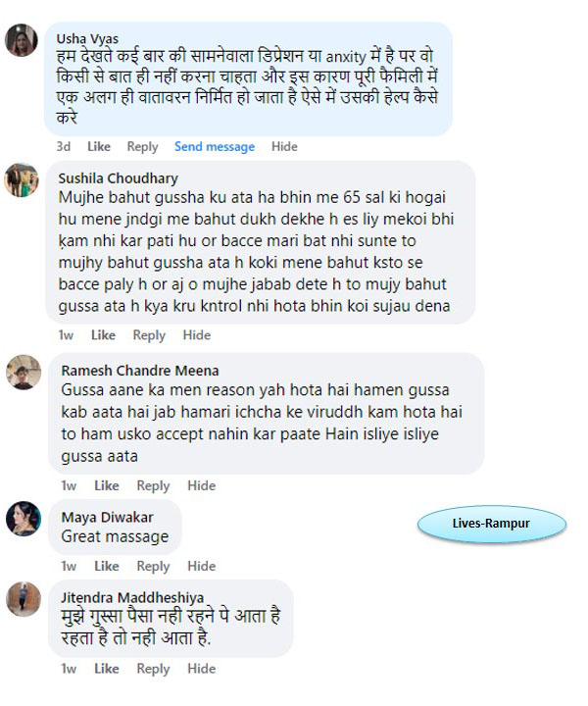
Task: Click the Lives-Rampur oval label
Action: (x=492, y=524)
